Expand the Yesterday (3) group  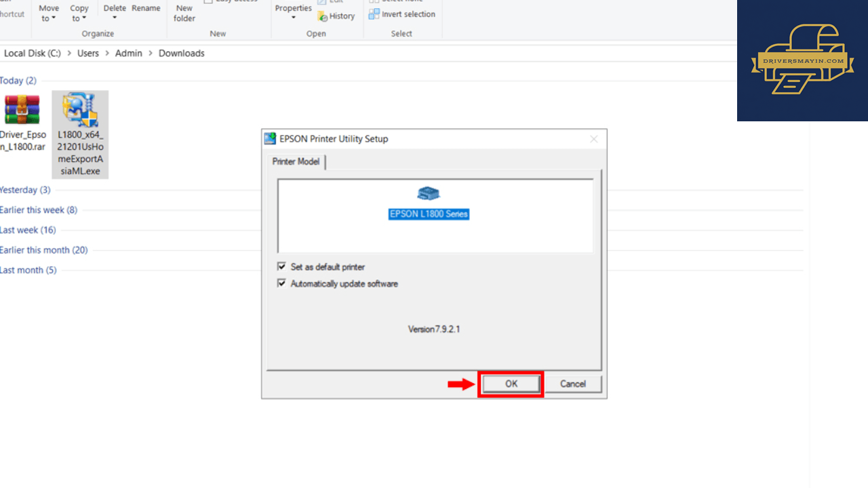(25, 190)
